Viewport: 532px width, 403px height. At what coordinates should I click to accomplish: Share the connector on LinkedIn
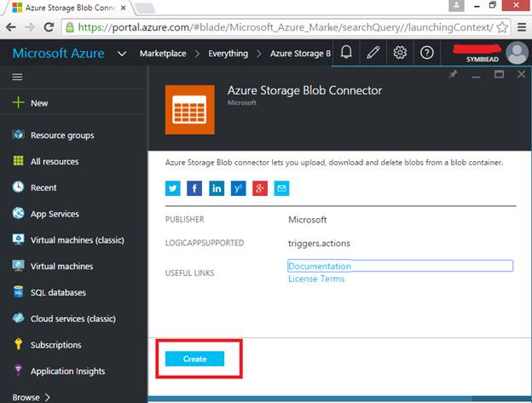pos(217,188)
